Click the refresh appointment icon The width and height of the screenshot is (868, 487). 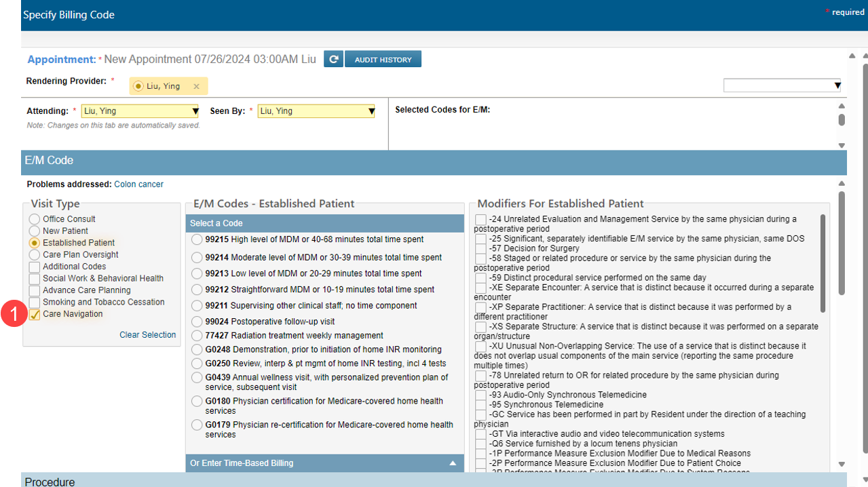click(333, 60)
